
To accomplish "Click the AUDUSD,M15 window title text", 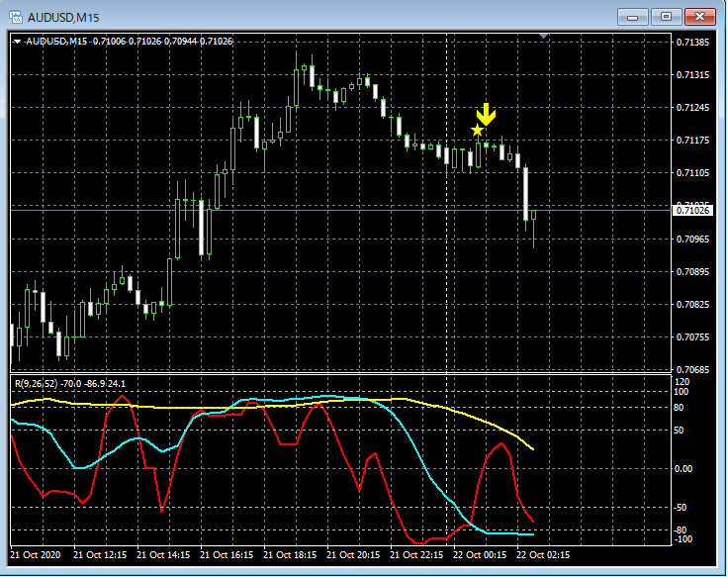I will (63, 18).
